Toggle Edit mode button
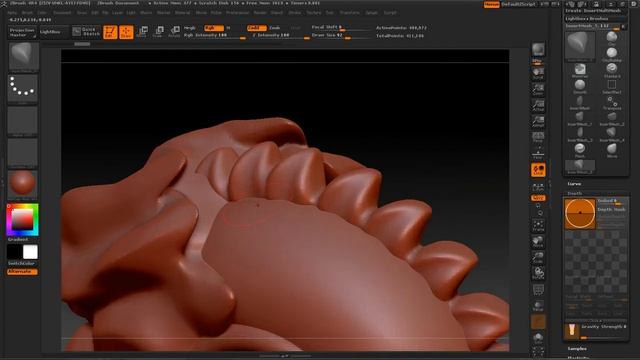This screenshot has width=640, height=360. click(110, 32)
